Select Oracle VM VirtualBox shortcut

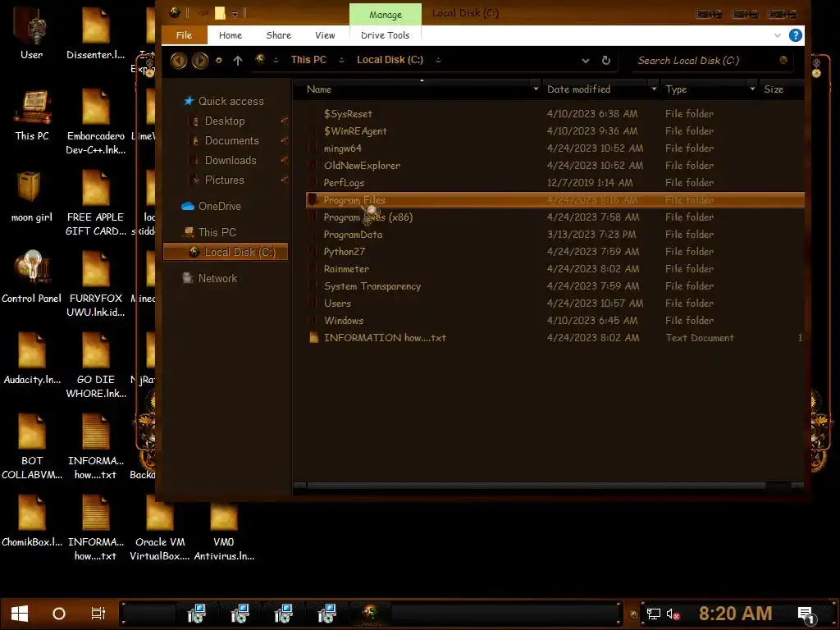coord(160,528)
